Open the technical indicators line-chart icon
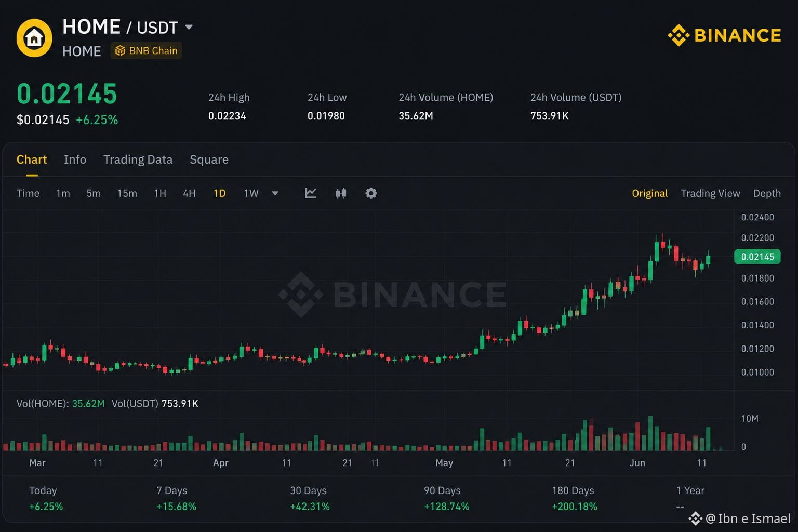The image size is (798, 532). point(311,193)
